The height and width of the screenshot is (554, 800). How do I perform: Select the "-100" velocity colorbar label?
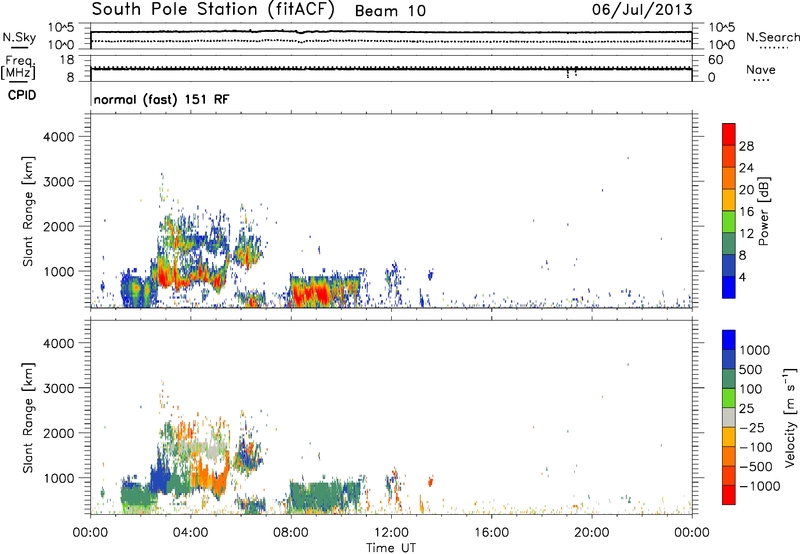click(756, 447)
